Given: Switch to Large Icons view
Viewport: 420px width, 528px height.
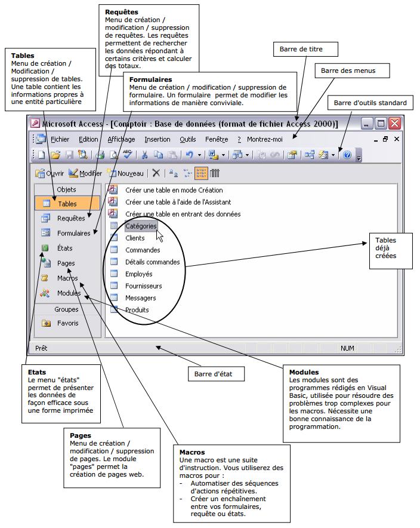Looking at the screenshot, I should coord(173,173).
